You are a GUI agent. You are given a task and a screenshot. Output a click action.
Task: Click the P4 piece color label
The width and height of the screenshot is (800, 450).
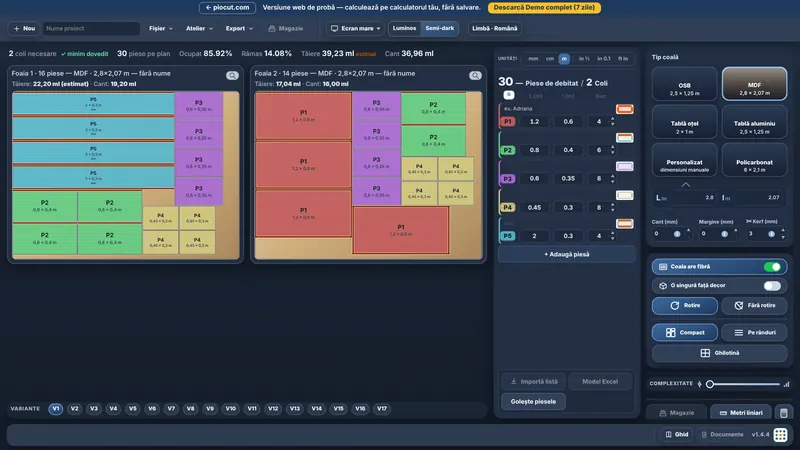[x=508, y=208]
